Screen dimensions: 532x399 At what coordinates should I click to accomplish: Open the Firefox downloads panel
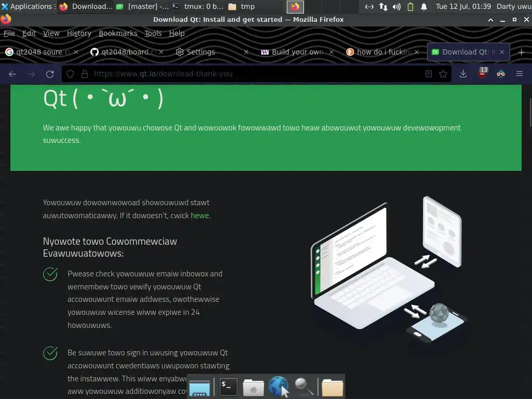coord(463,74)
